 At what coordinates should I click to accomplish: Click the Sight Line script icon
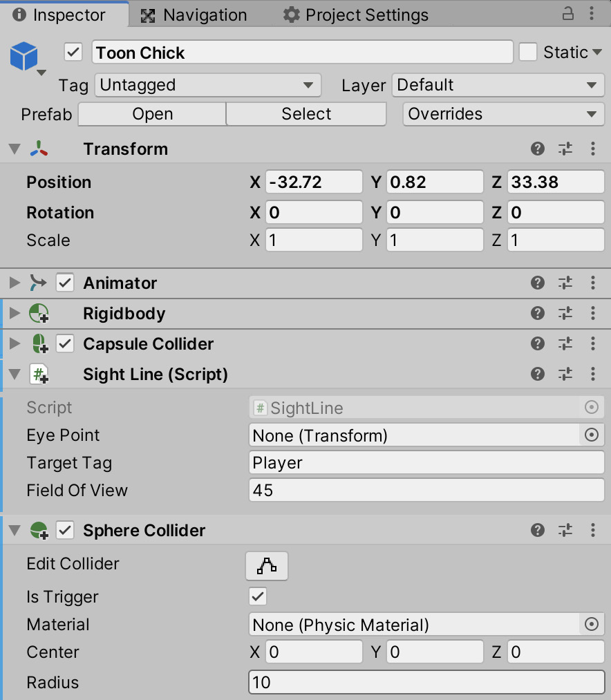[39, 374]
